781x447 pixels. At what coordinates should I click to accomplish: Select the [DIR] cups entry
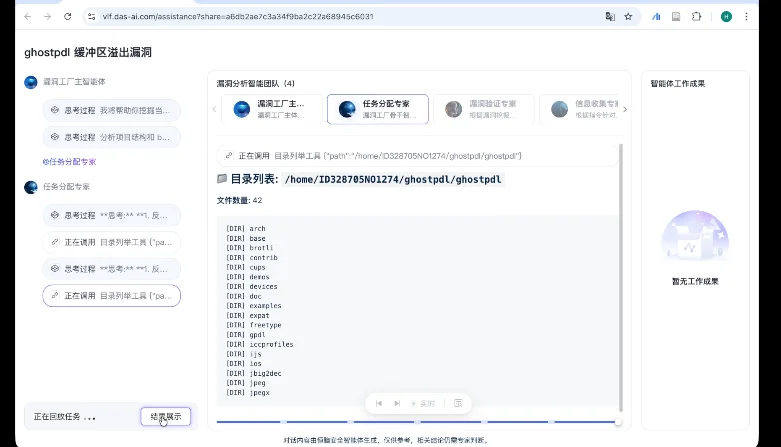point(246,268)
